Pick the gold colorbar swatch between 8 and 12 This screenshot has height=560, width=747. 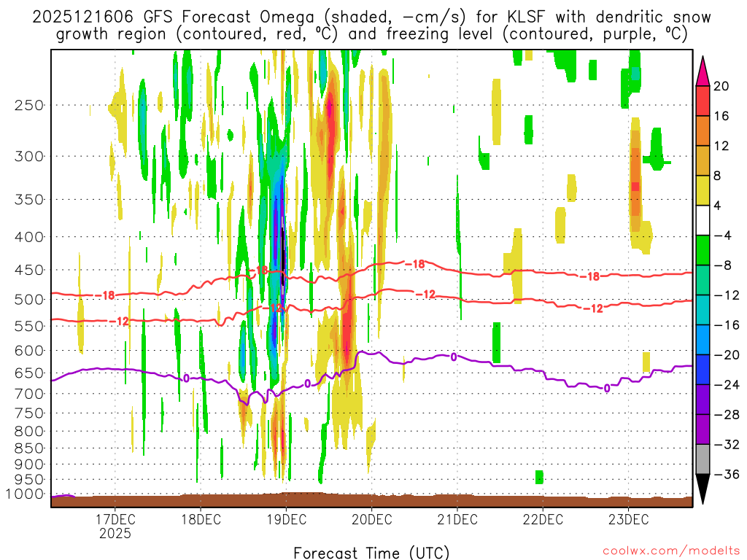(703, 161)
